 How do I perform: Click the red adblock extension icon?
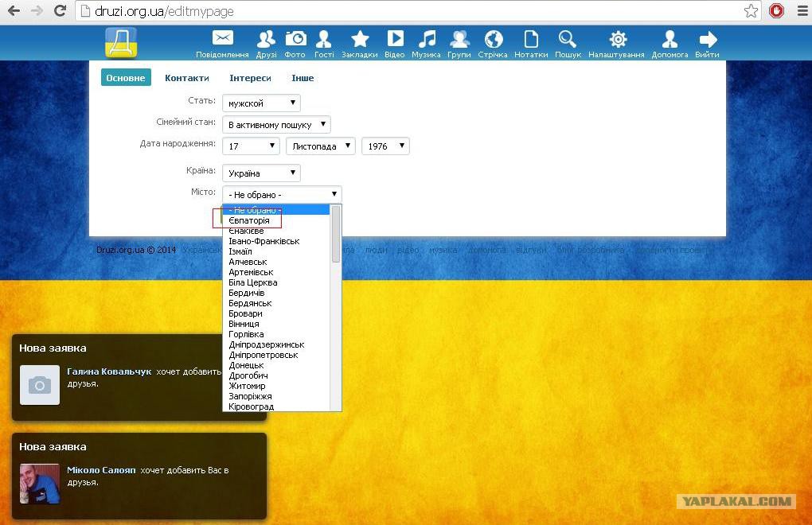pos(776,11)
